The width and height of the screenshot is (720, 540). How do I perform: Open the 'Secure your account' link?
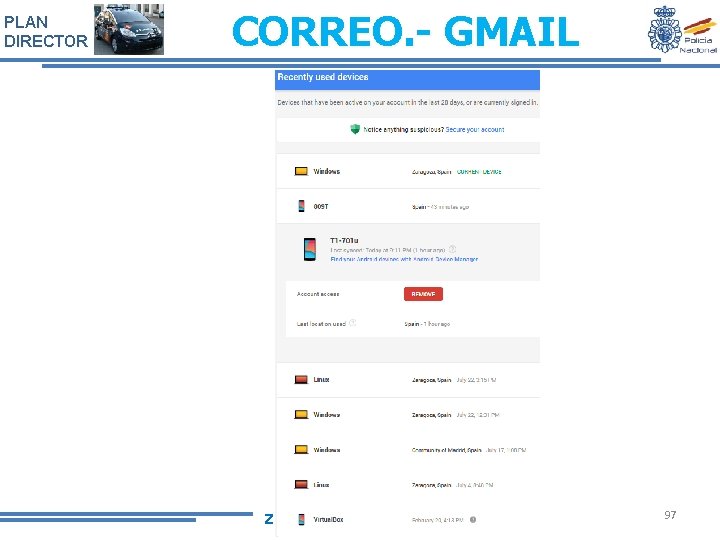(x=475, y=130)
